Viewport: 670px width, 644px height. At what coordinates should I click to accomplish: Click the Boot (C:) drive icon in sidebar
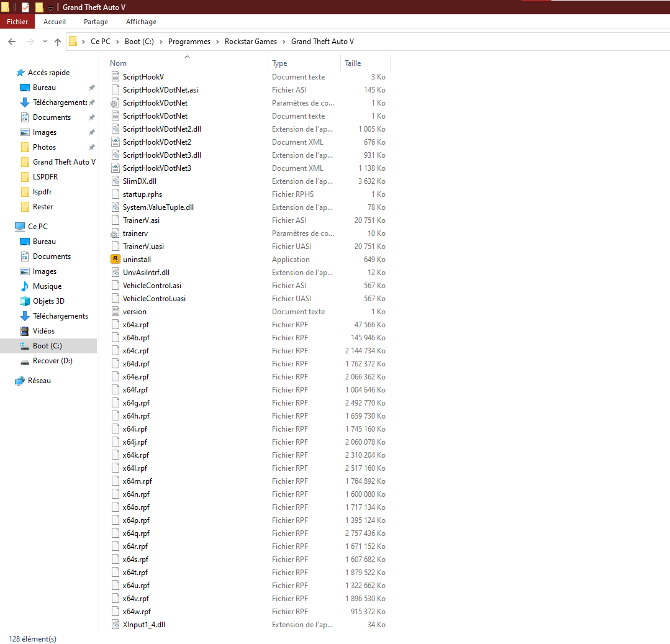pos(25,346)
